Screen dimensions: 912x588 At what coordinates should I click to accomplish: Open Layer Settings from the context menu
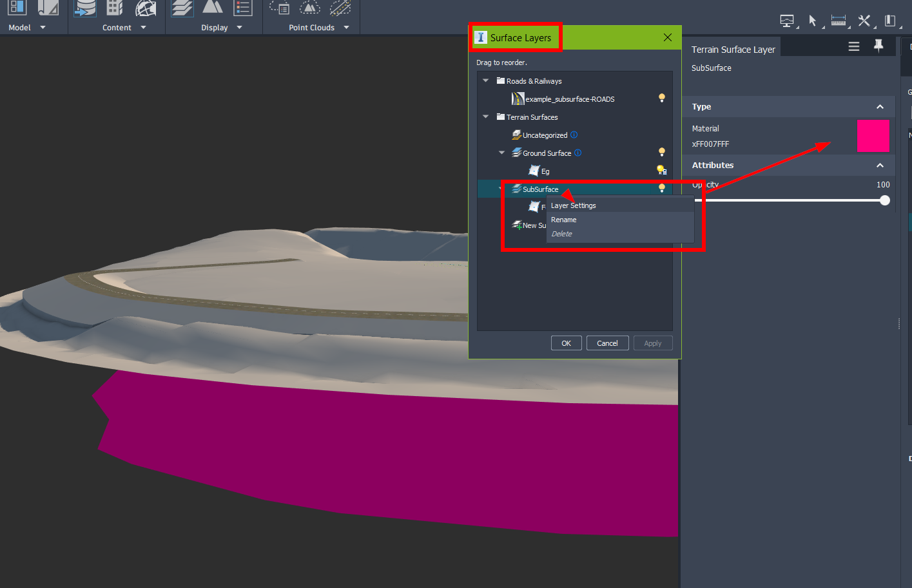[x=573, y=205]
